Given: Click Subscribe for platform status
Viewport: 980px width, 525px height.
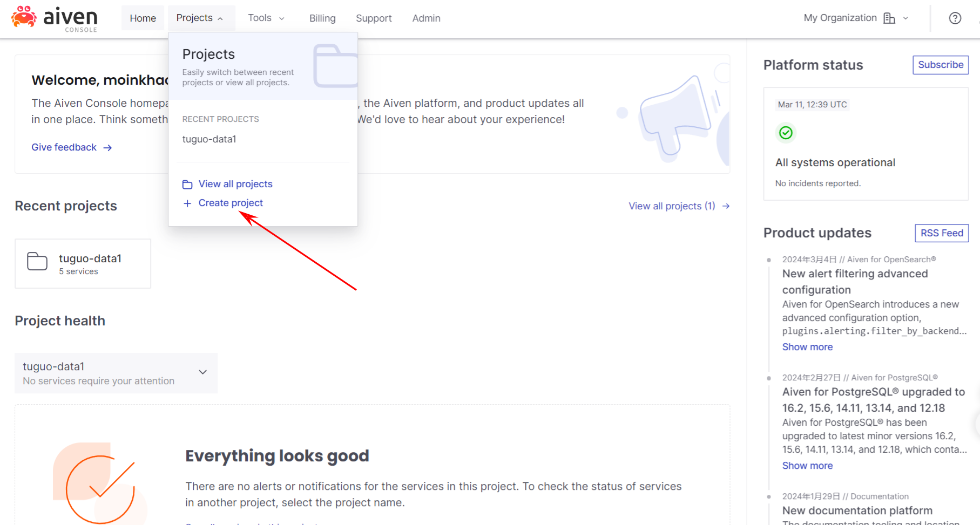Looking at the screenshot, I should point(940,65).
